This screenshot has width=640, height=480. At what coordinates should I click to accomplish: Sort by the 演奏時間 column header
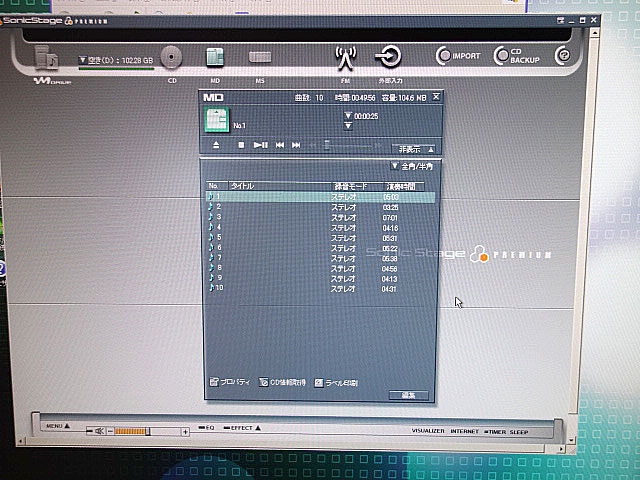[404, 187]
